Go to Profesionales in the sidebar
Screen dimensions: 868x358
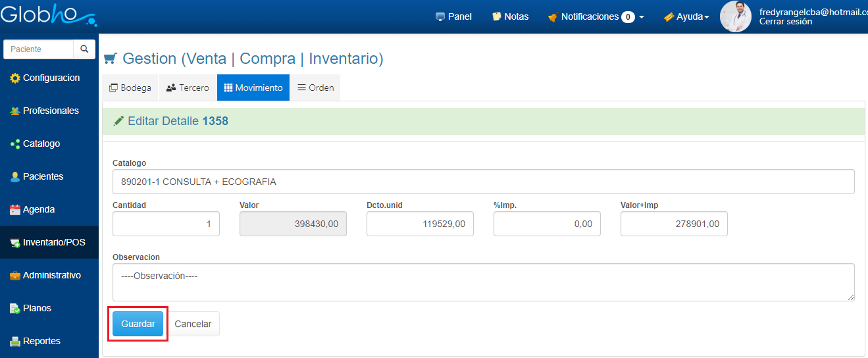tap(50, 111)
